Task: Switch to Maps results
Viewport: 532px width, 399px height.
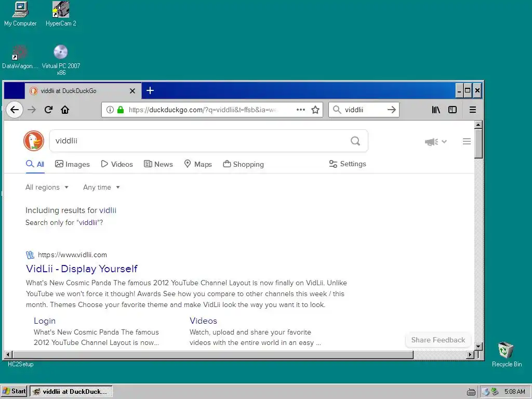Action: coord(198,164)
